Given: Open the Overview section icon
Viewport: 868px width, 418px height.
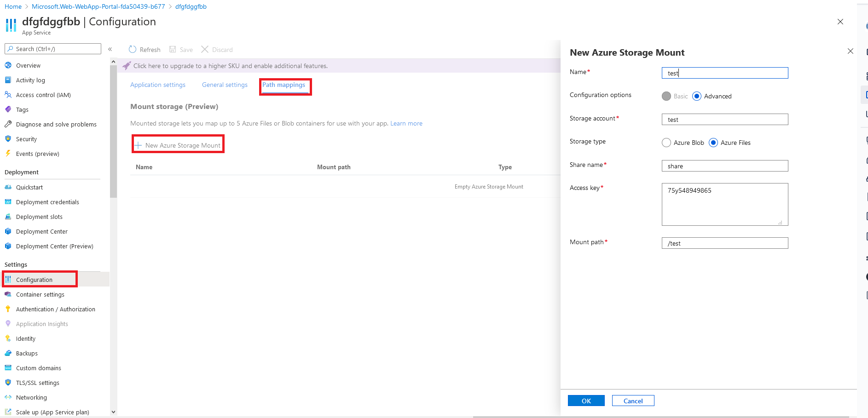Looking at the screenshot, I should point(8,65).
